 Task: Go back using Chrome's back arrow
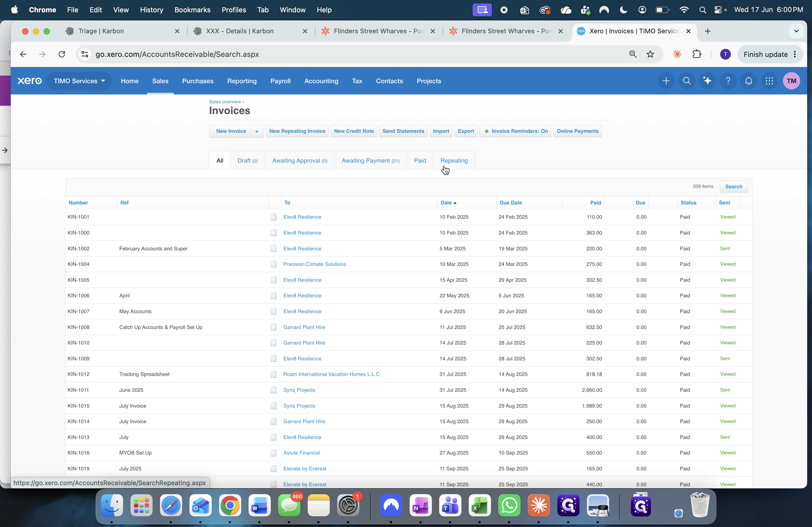coord(23,54)
